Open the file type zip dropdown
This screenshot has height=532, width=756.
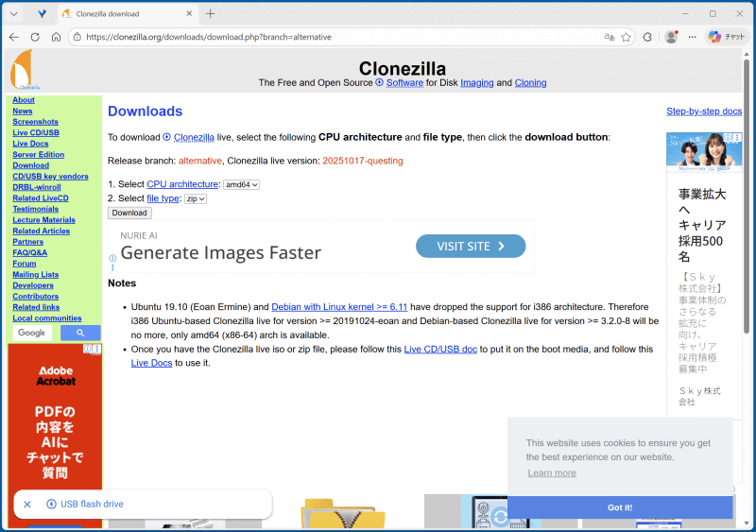tap(196, 198)
